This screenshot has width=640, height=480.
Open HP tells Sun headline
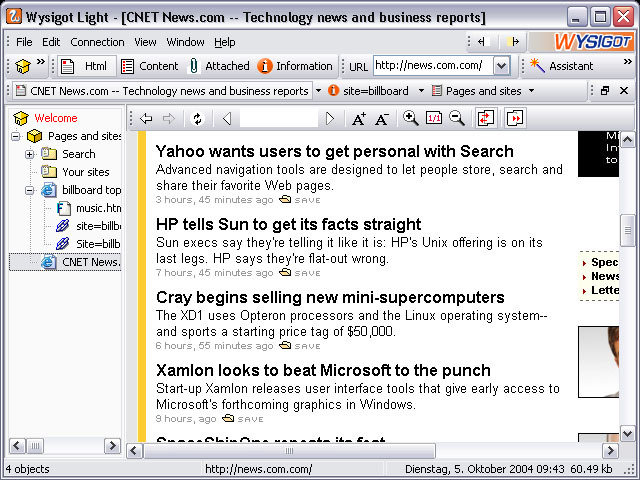(288, 224)
